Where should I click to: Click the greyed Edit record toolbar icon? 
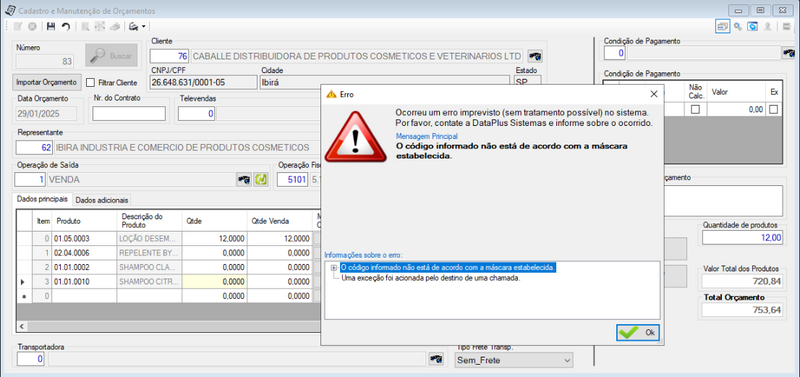click(19, 27)
